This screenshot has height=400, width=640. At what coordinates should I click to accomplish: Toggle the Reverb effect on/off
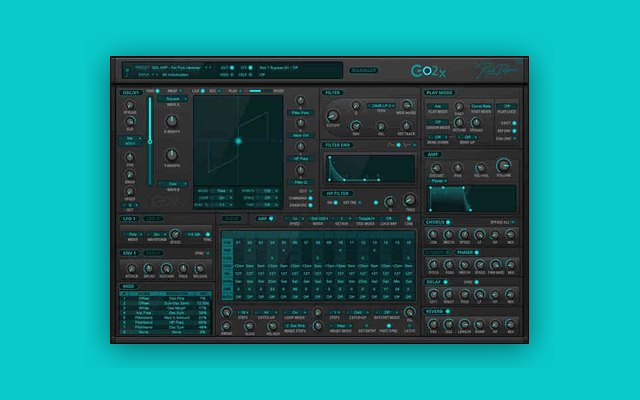pyautogui.click(x=447, y=311)
